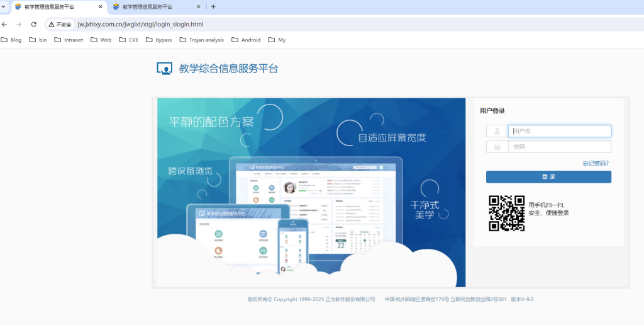Open the tab search dropdown arrow

4,7
